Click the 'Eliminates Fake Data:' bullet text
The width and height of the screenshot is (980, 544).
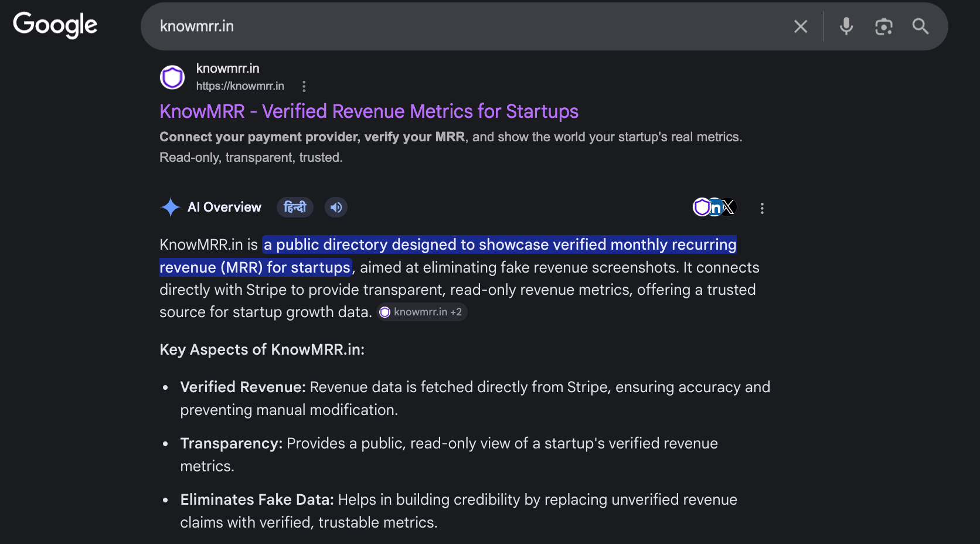(x=257, y=499)
